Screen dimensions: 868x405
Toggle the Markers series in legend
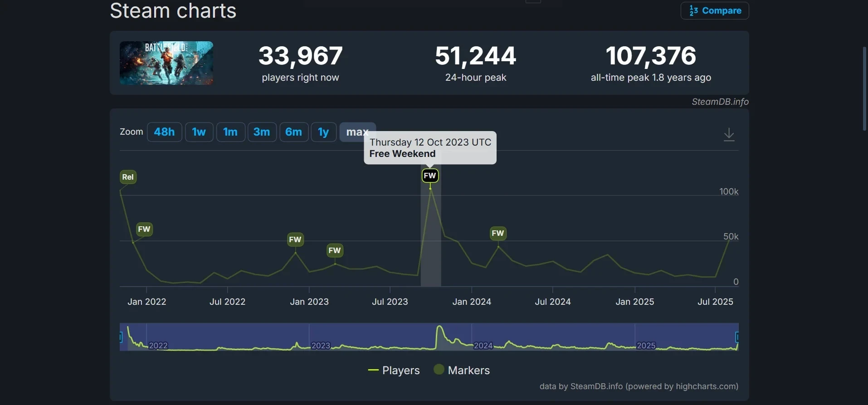462,371
